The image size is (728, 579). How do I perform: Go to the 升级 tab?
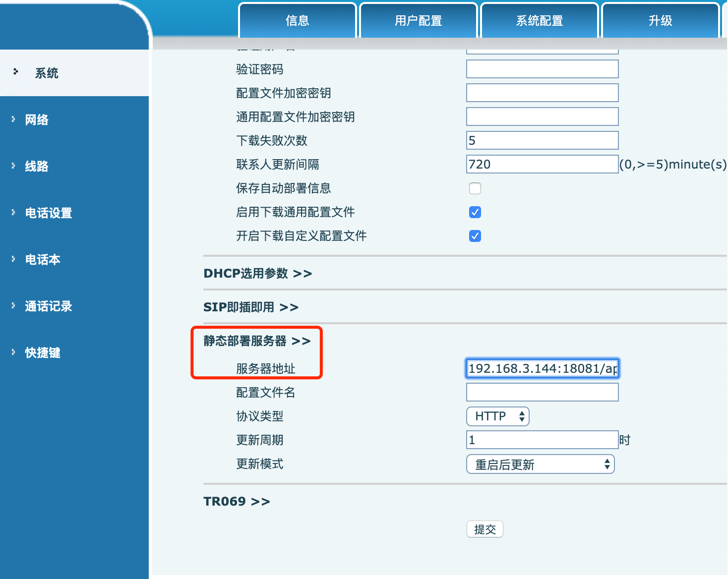click(661, 20)
